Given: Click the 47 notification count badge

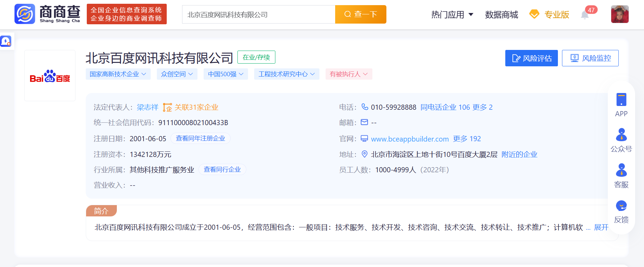Looking at the screenshot, I should point(591,10).
